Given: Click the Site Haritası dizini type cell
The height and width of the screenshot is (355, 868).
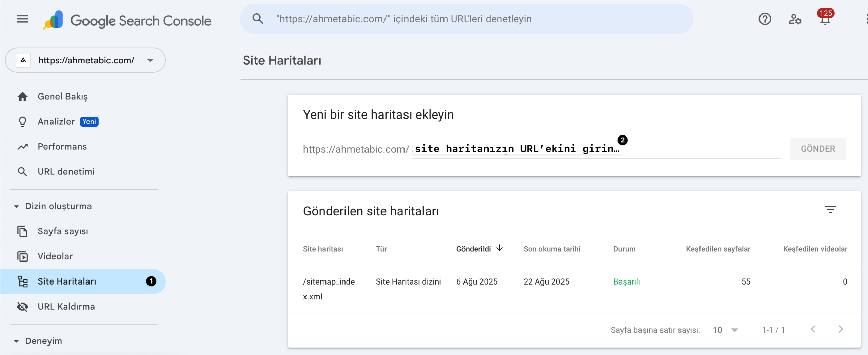Looking at the screenshot, I should click(x=408, y=282).
